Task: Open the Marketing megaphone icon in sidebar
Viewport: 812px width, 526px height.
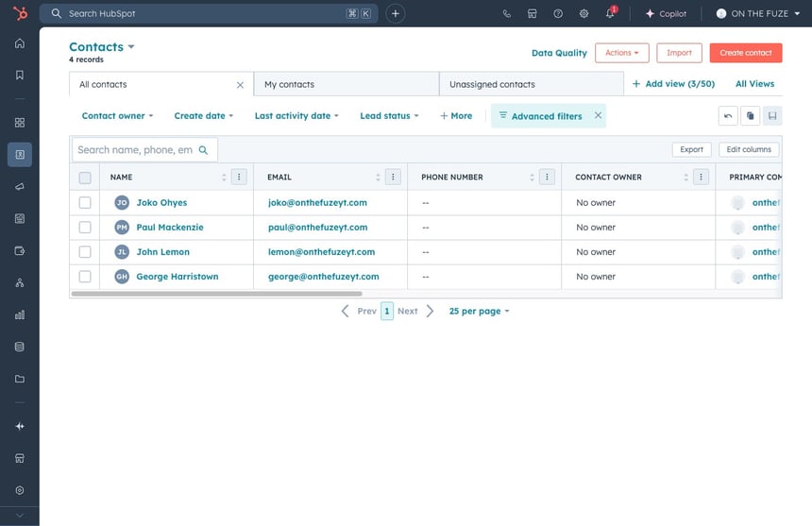Action: click(20, 186)
